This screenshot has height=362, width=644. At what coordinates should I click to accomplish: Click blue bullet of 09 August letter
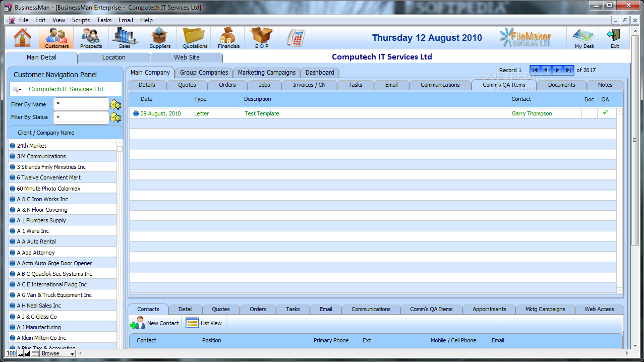pyautogui.click(x=136, y=113)
